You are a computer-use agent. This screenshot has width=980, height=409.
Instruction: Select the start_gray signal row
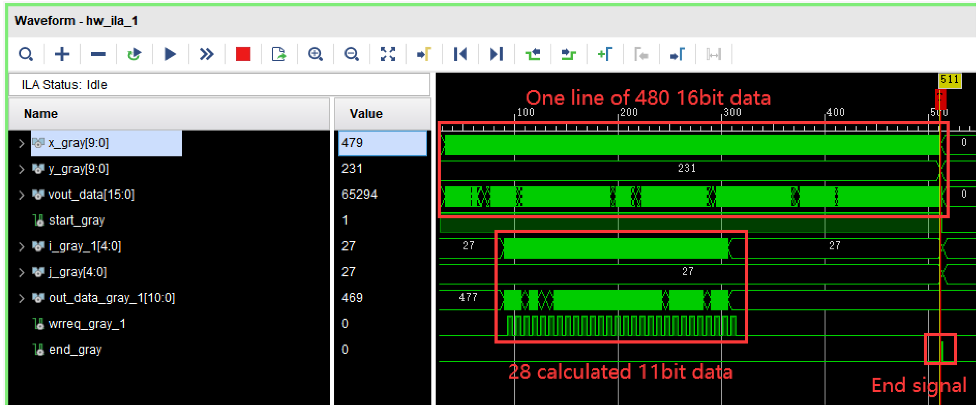pyautogui.click(x=77, y=220)
